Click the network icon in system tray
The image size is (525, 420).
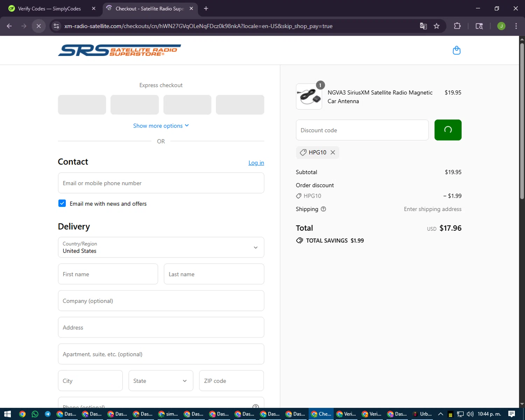(460, 414)
